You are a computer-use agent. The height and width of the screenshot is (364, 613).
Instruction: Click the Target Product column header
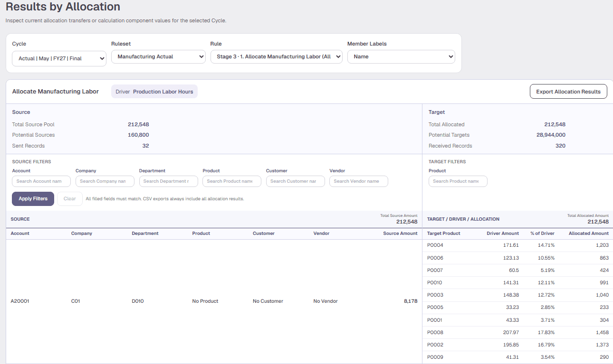[x=444, y=233]
